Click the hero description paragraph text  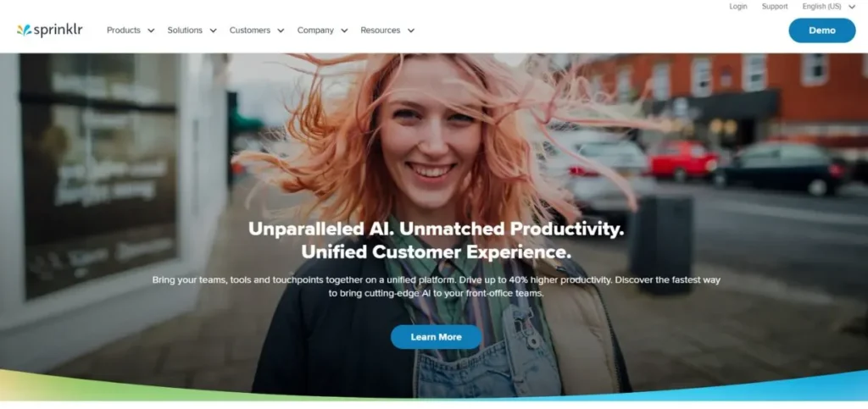coord(437,286)
